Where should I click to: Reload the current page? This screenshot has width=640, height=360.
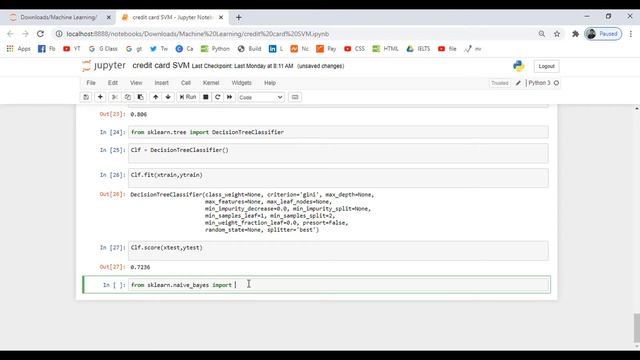click(x=40, y=34)
